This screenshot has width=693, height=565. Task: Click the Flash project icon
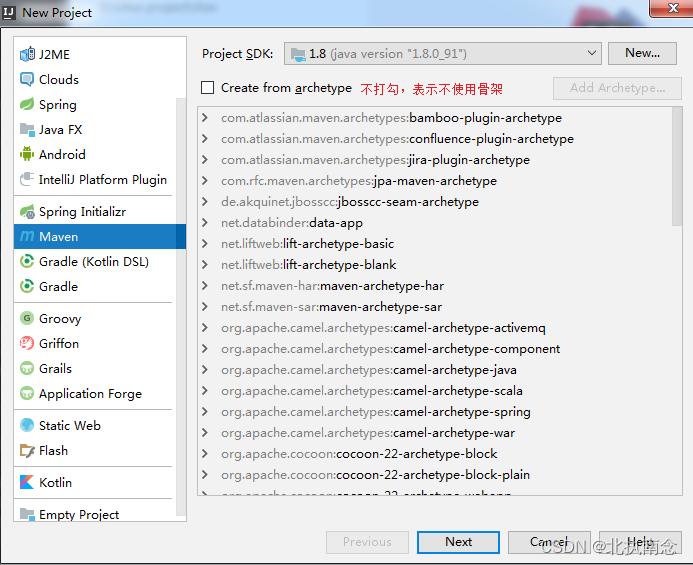click(x=27, y=450)
